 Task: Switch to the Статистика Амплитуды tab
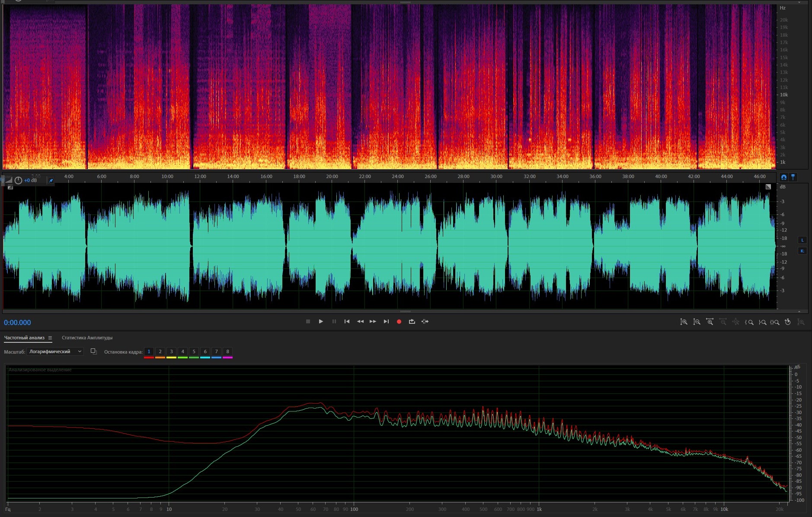click(x=87, y=338)
